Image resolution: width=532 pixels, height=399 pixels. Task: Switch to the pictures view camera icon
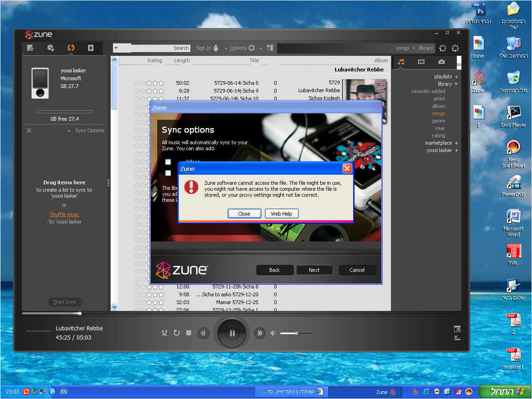click(442, 62)
